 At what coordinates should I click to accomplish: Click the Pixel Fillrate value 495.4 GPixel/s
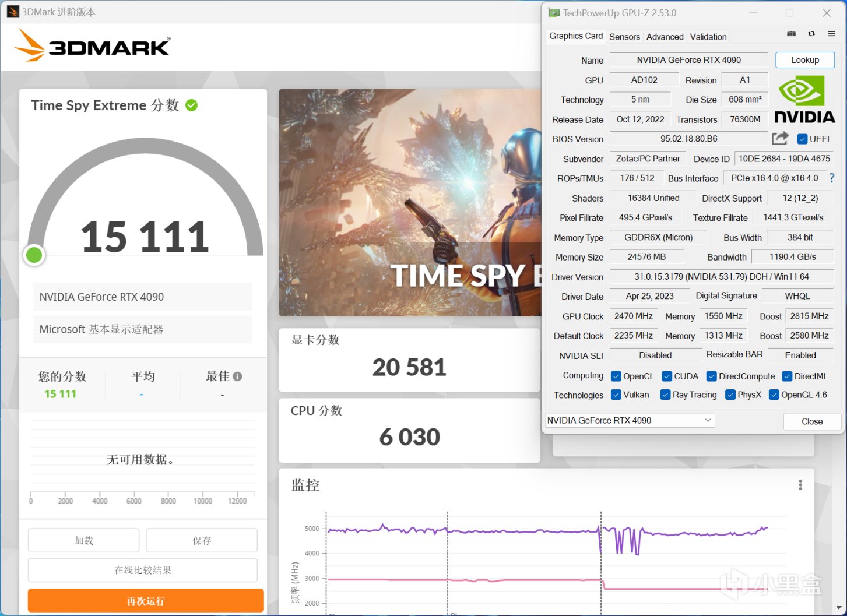tap(645, 217)
